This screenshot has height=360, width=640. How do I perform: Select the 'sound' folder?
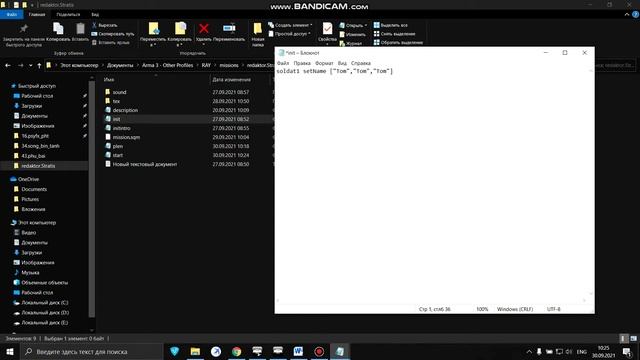[119, 92]
